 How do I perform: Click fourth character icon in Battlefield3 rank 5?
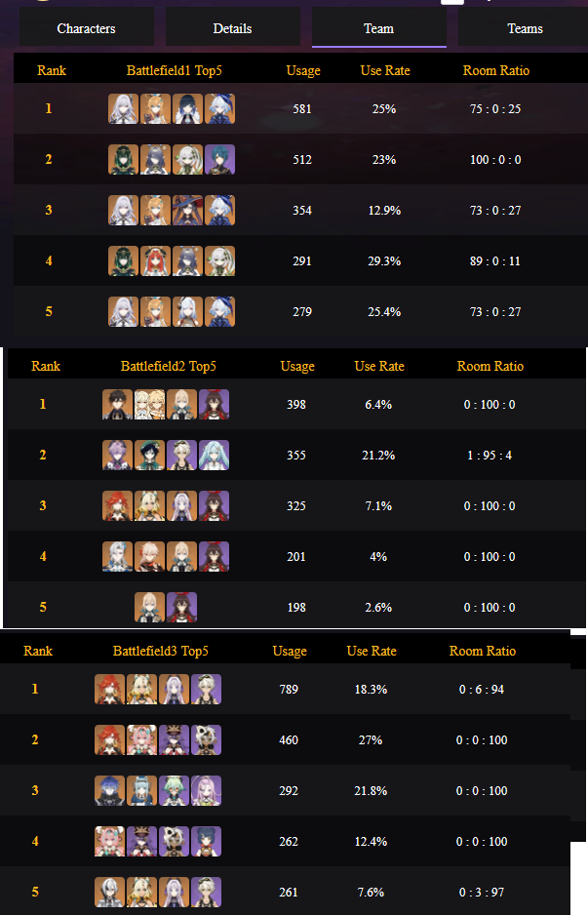206,892
